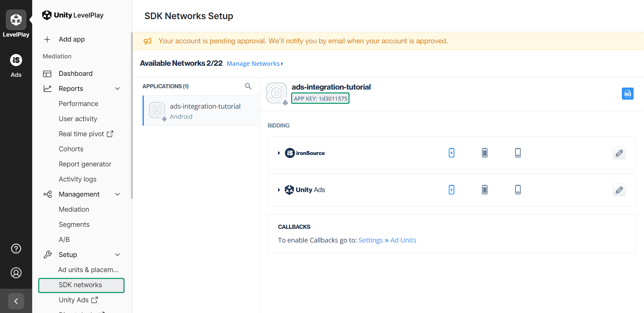
Task: Collapse the Reports menu section
Action: click(117, 89)
